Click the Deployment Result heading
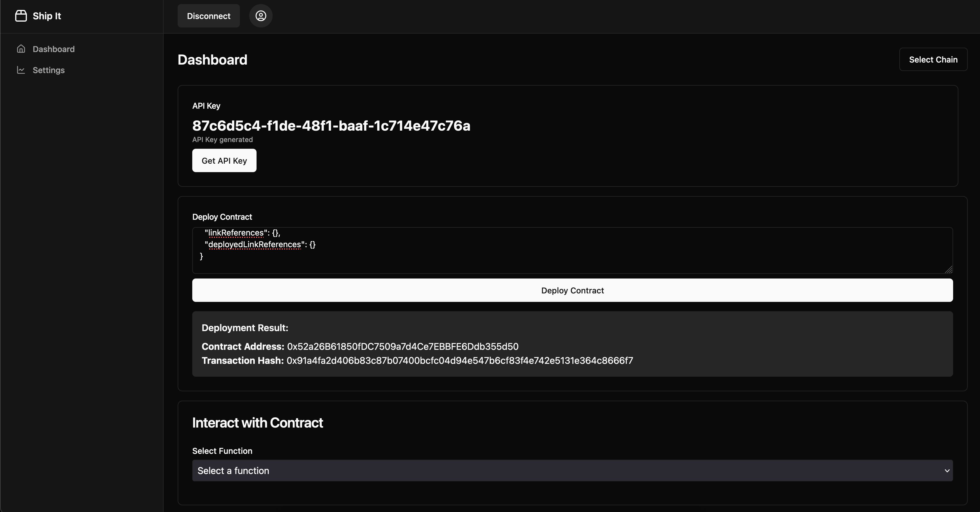 [x=245, y=328]
